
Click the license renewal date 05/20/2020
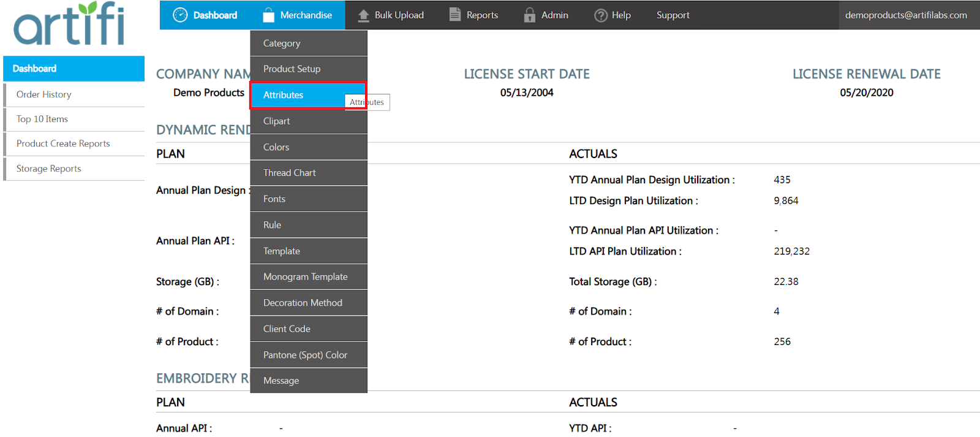point(867,93)
